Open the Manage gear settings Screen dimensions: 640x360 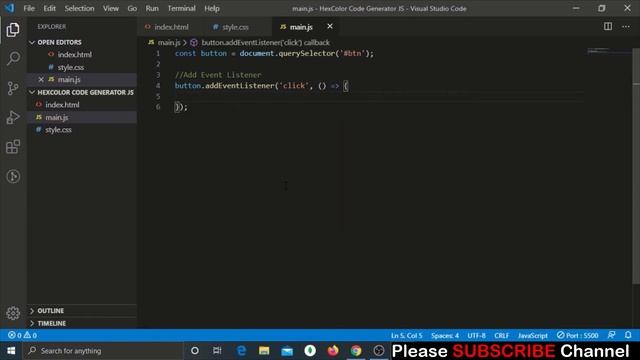coord(13,313)
